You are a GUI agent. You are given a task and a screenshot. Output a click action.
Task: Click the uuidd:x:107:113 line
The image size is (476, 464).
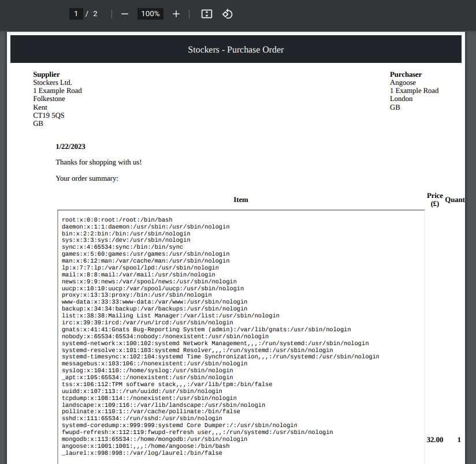(x=142, y=391)
